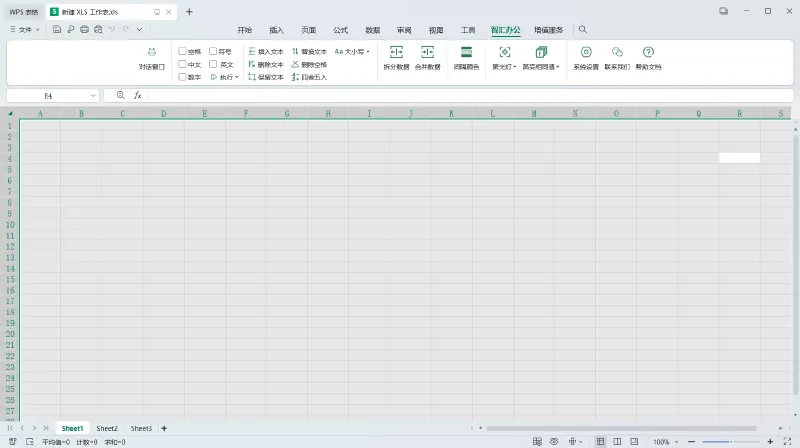Image resolution: width=800 pixels, height=448 pixels.
Task: Switch to the 公式 ribbon tab
Action: click(340, 30)
